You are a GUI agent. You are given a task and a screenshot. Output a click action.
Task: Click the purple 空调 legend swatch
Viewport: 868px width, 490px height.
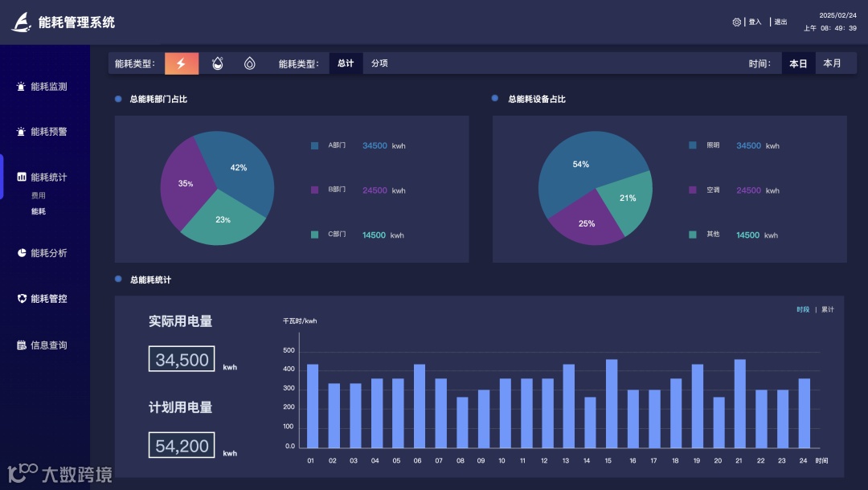(693, 190)
